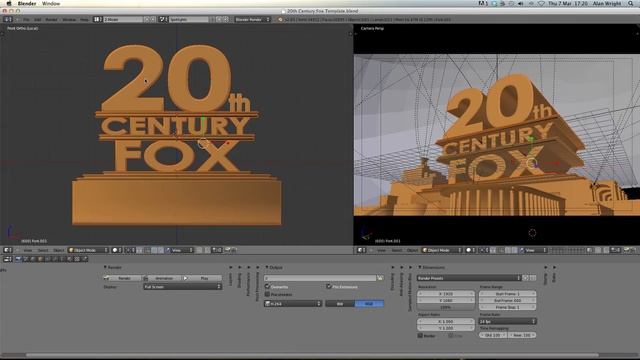Open macOS Spotlight search icon
Image resolution: width=640 pixels, height=360 pixels.
[x=631, y=3]
